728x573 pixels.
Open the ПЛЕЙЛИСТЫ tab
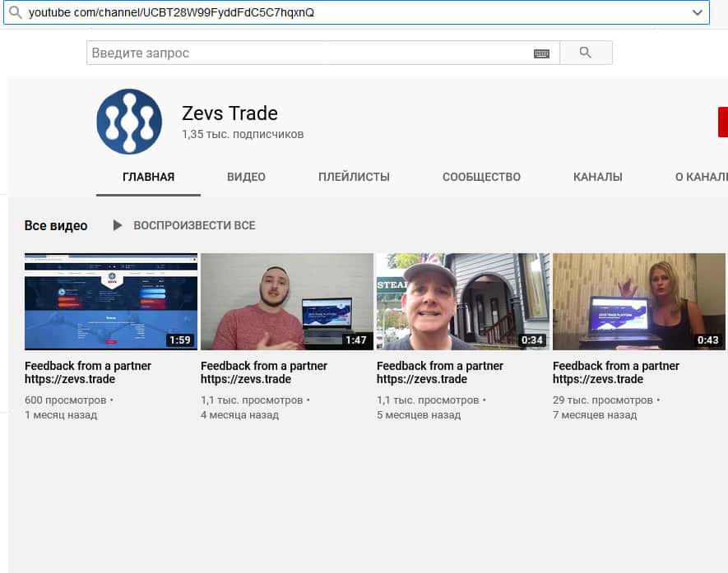(354, 178)
